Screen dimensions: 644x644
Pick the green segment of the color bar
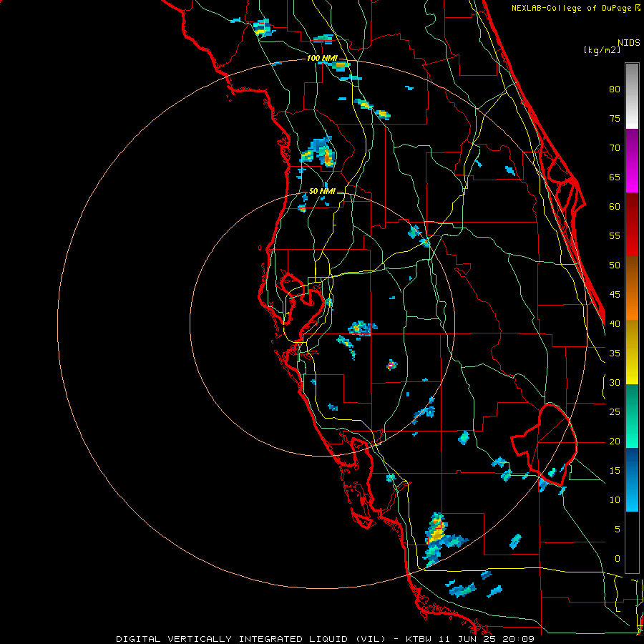pyautogui.click(x=632, y=416)
